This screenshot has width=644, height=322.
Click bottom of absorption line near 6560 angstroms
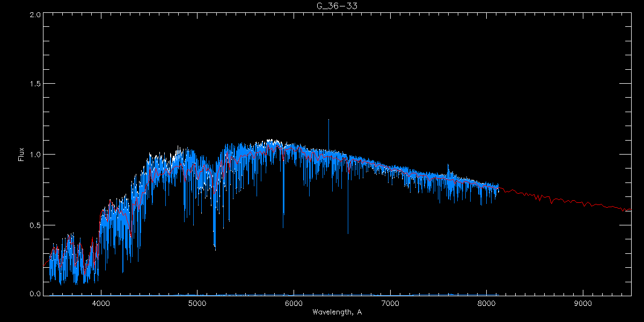tap(348, 232)
